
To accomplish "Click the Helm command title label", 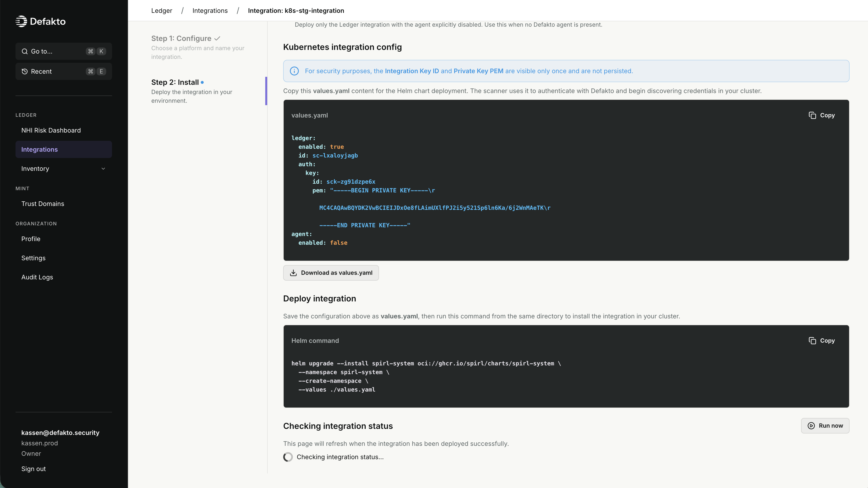I will pyautogui.click(x=315, y=340).
